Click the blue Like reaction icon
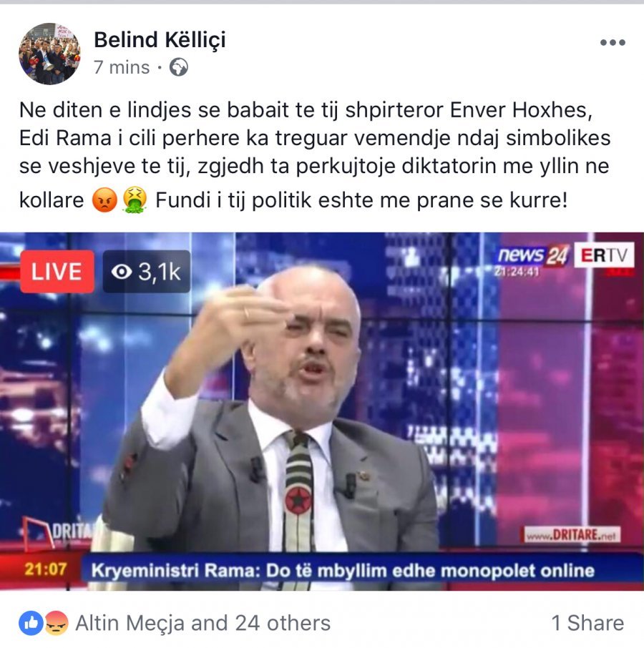 pyautogui.click(x=31, y=623)
